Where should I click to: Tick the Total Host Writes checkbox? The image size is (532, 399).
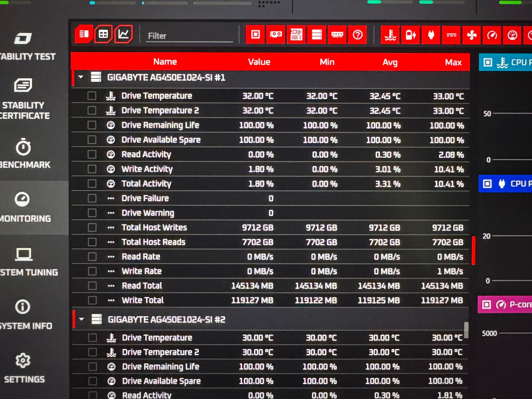click(92, 227)
